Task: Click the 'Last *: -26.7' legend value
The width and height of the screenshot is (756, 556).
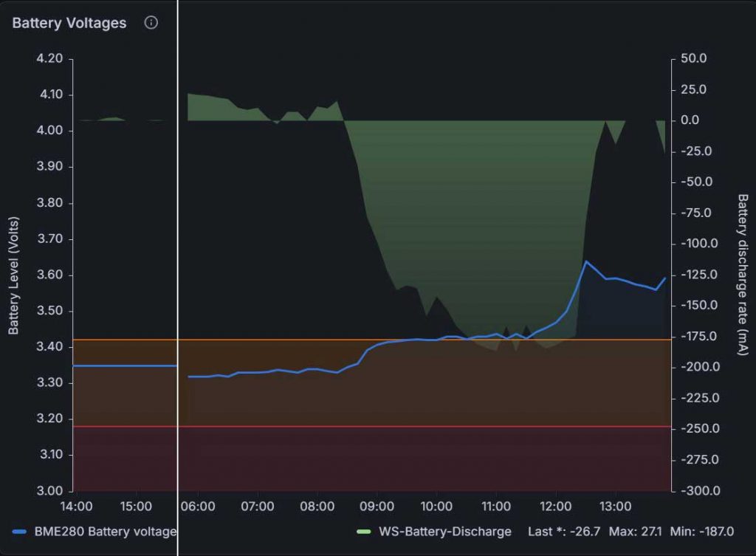Action: 564,532
